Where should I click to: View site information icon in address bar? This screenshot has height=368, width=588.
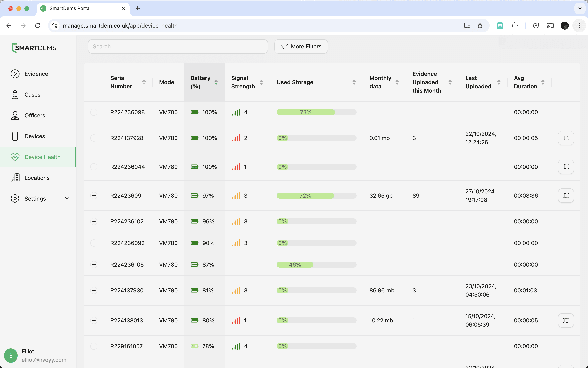pyautogui.click(x=55, y=26)
